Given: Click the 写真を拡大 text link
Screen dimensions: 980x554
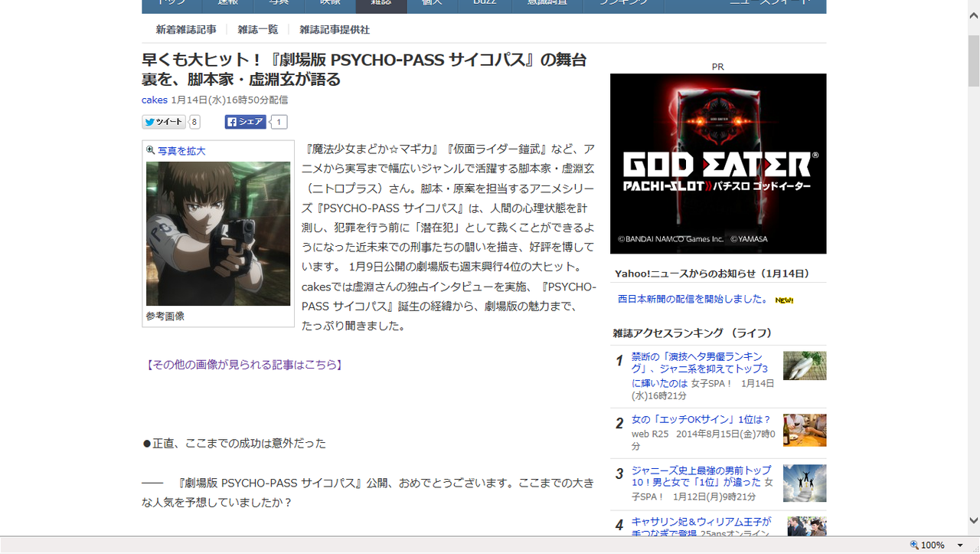Looking at the screenshot, I should click(181, 151).
